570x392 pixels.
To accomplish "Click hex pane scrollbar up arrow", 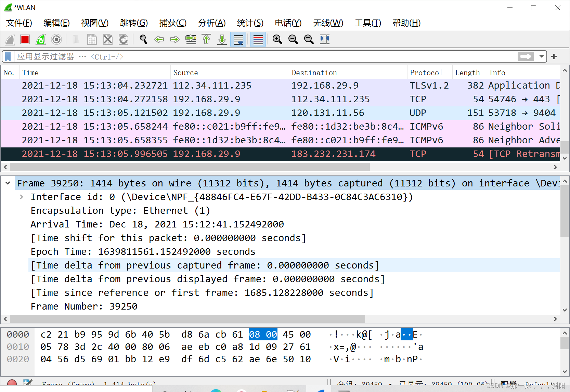I will tap(565, 333).
